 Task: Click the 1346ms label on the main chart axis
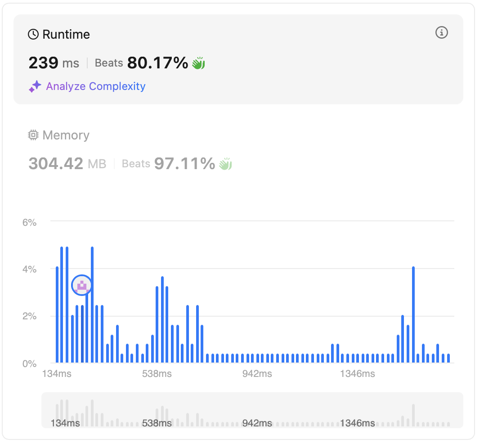click(x=358, y=374)
